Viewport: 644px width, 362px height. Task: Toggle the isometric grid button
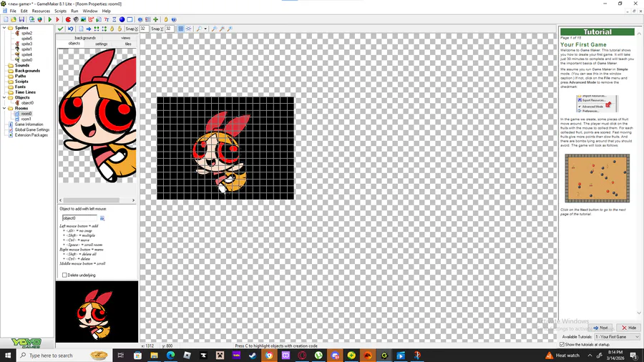pyautogui.click(x=188, y=29)
